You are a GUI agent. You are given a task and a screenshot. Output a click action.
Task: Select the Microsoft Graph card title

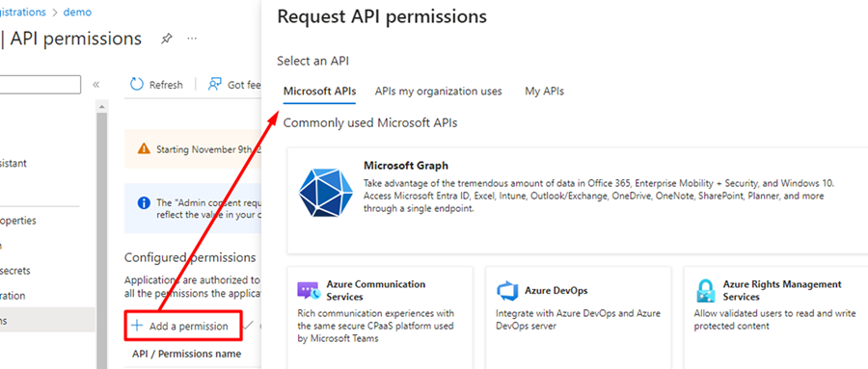(x=406, y=166)
